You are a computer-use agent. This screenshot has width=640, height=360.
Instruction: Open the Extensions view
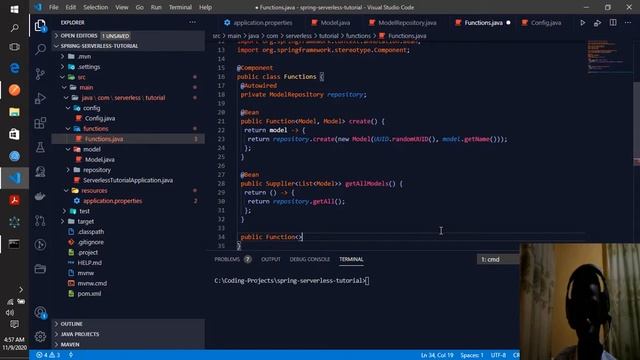(40, 123)
